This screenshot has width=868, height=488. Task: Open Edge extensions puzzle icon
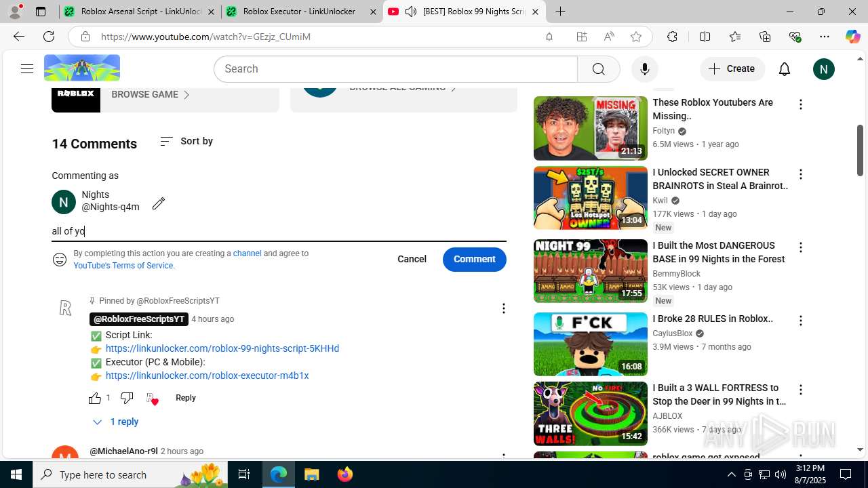672,37
